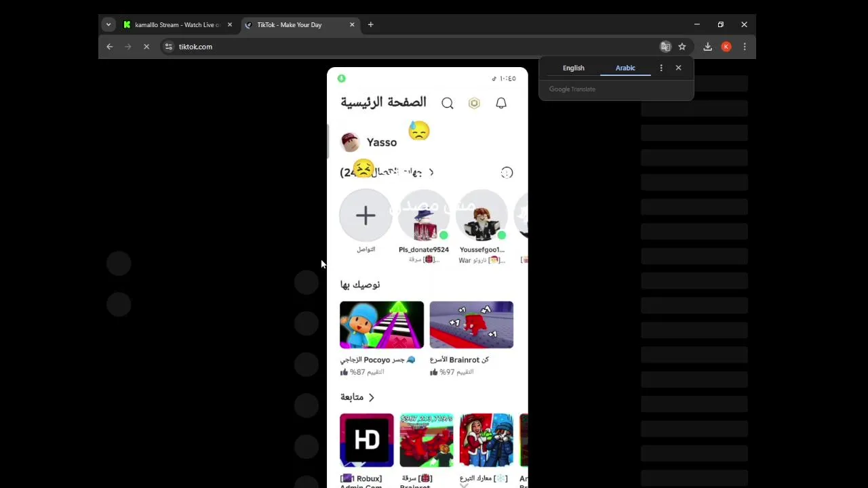Click the Pls_donate9524 name label
Viewport: 868px width, 488px height.
click(424, 249)
